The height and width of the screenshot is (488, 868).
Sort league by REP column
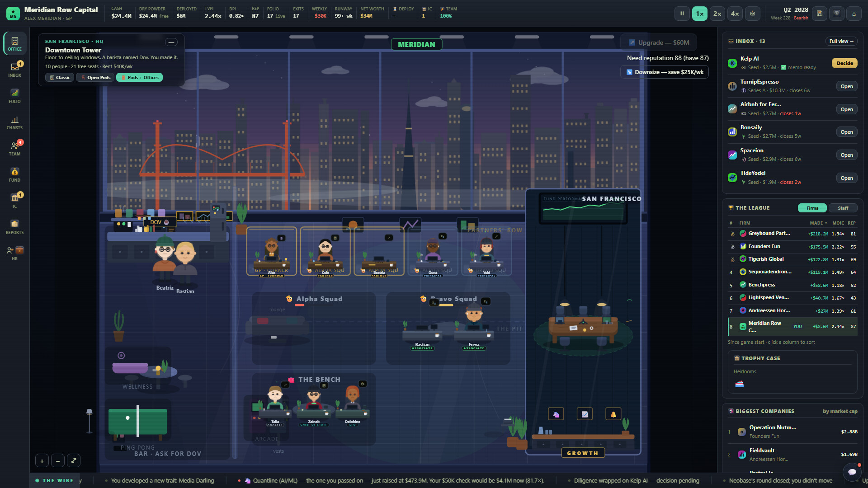tap(851, 223)
